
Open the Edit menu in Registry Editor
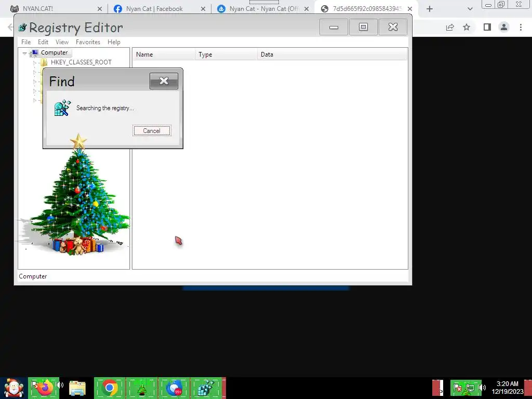(x=43, y=42)
